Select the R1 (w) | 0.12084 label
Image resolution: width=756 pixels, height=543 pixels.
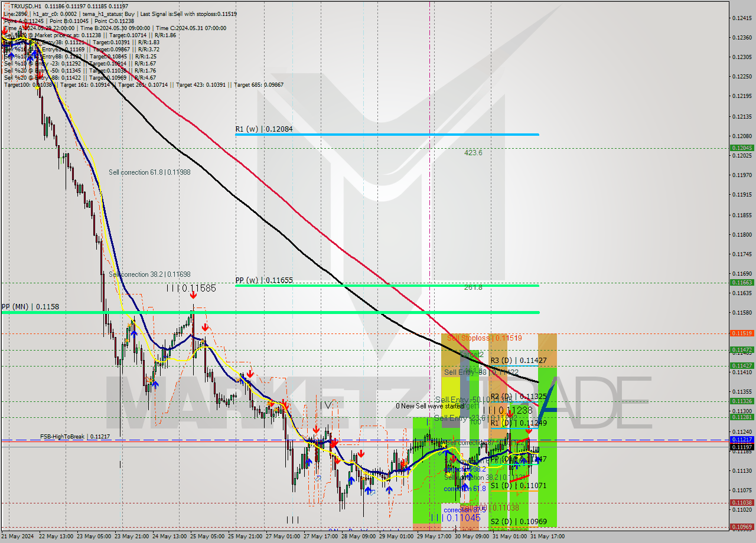tap(264, 129)
